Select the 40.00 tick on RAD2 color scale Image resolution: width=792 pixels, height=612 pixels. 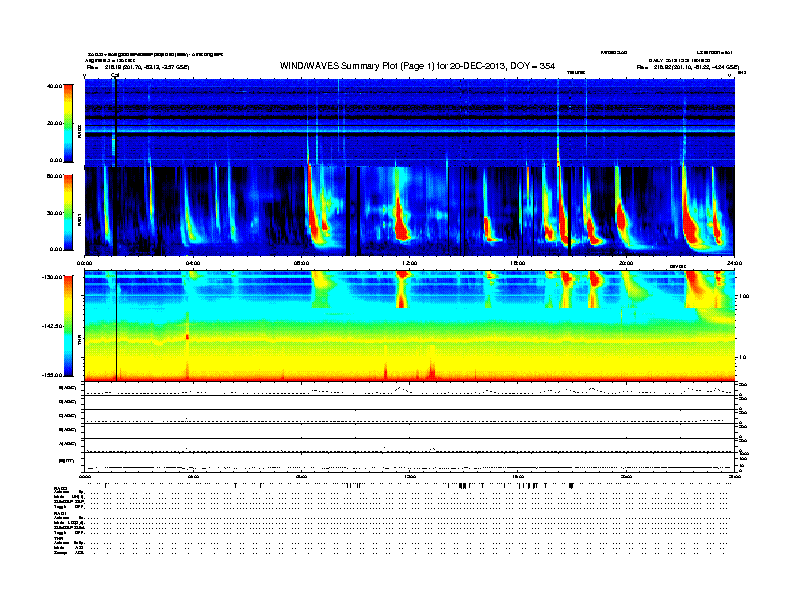pyautogui.click(x=55, y=86)
